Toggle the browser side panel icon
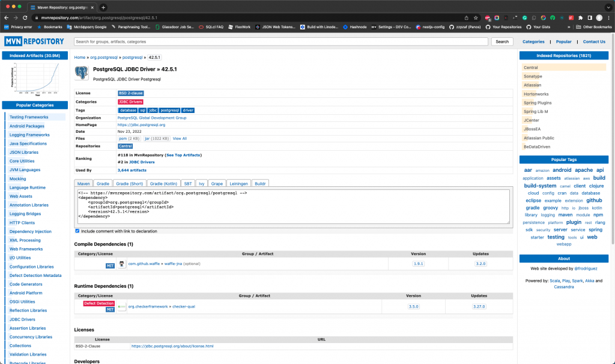 pyautogui.click(x=590, y=17)
